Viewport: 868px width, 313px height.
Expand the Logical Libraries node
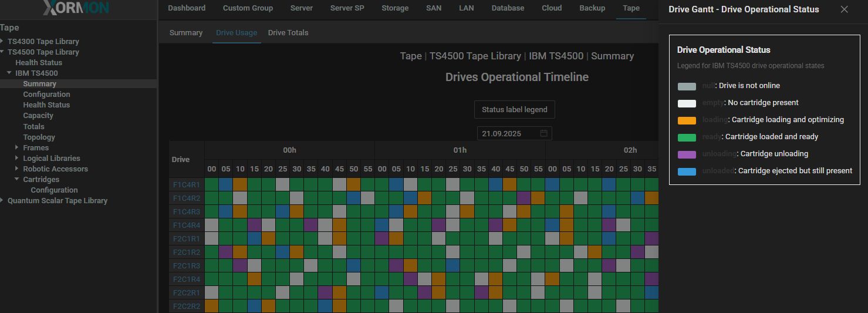(x=17, y=158)
